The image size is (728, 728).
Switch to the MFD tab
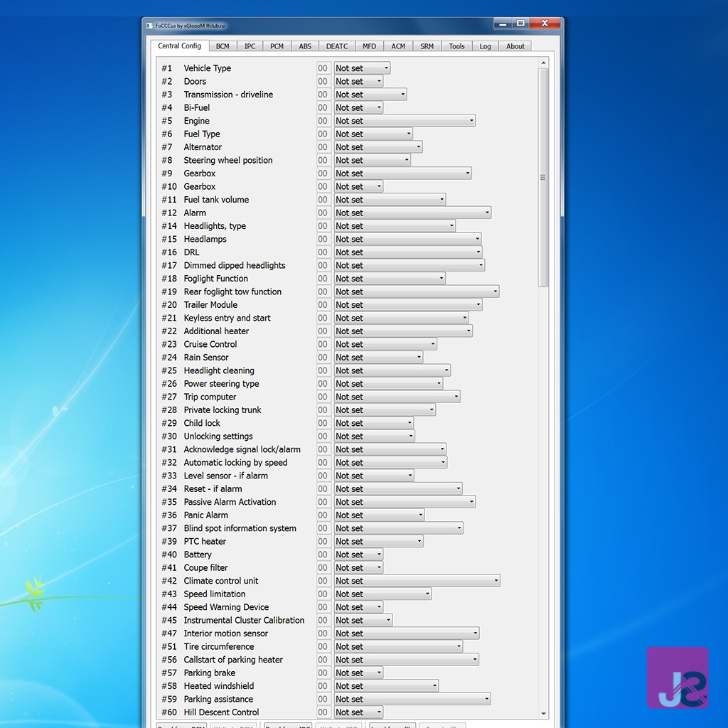[370, 46]
